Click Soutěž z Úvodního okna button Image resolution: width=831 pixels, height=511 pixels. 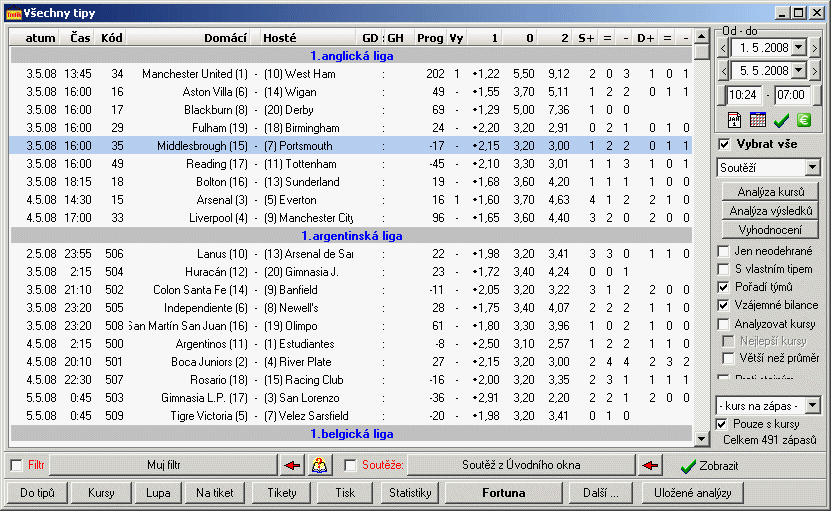coord(521,465)
